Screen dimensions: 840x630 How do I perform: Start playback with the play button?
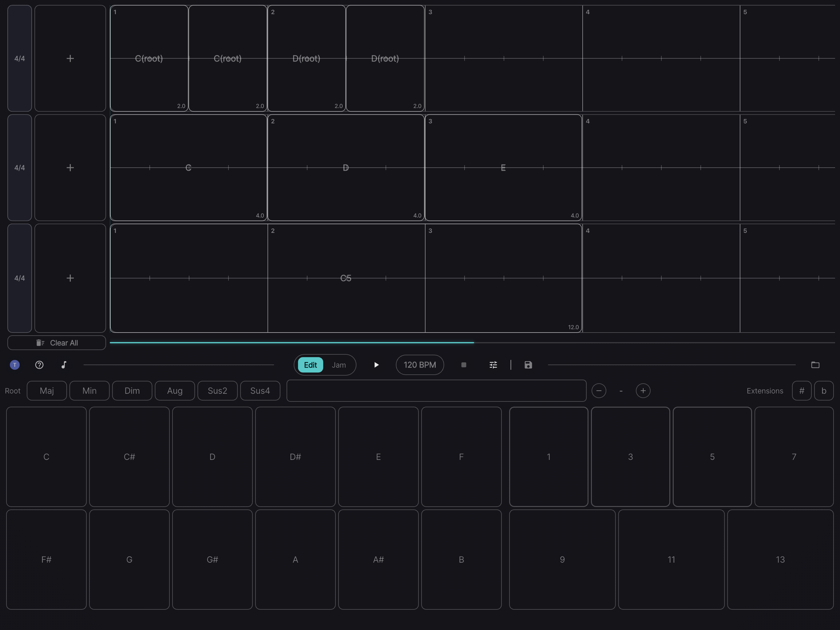pos(376,365)
